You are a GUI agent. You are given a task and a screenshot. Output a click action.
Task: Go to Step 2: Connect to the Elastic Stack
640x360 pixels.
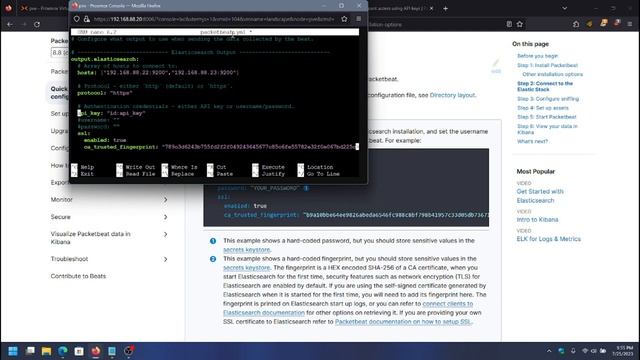tap(545, 86)
